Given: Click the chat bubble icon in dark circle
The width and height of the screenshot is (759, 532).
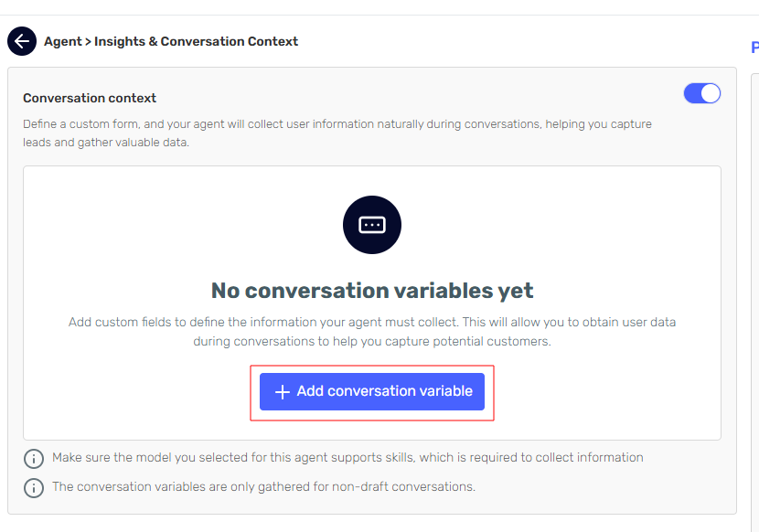Looking at the screenshot, I should [372, 225].
